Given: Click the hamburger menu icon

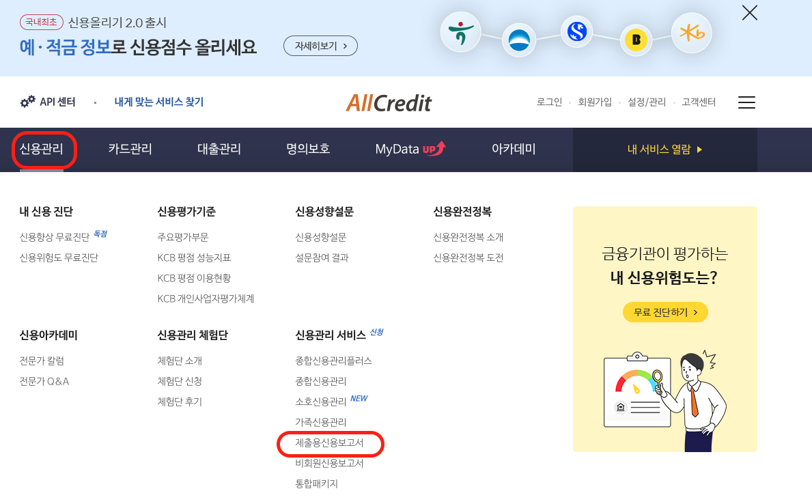Looking at the screenshot, I should [x=746, y=102].
